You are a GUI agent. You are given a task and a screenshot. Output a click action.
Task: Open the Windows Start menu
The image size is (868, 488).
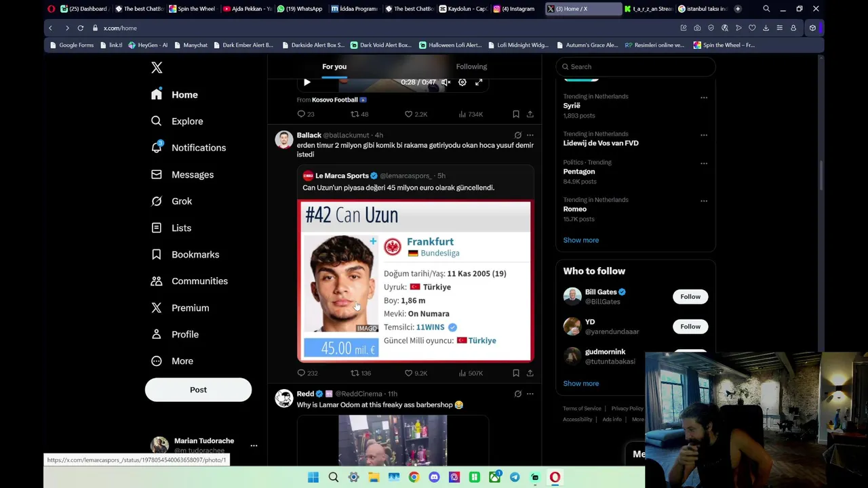[x=313, y=477]
